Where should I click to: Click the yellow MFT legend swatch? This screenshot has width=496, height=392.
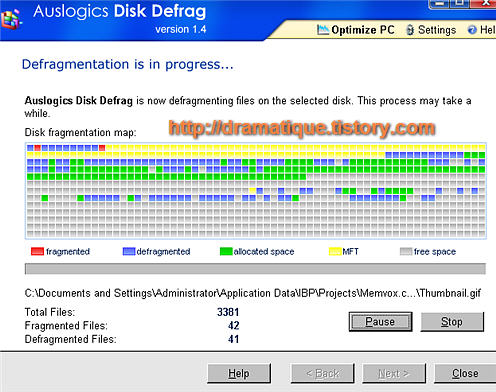click(335, 251)
